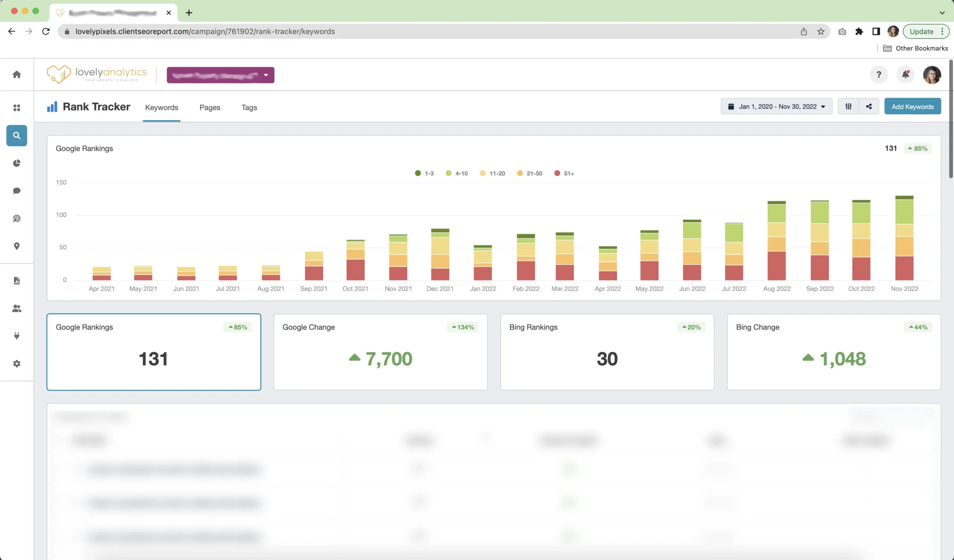Select the pie chart sidebar icon

pyautogui.click(x=17, y=163)
